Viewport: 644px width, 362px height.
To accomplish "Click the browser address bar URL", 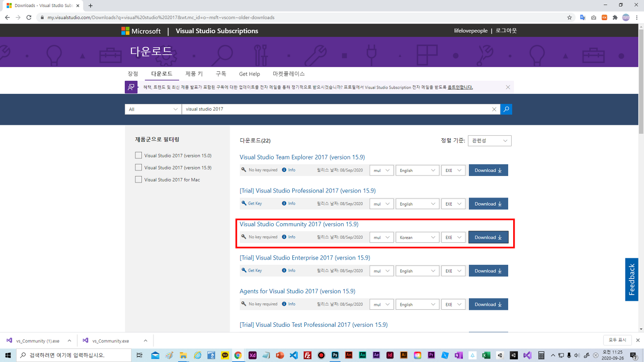I will tap(161, 17).
